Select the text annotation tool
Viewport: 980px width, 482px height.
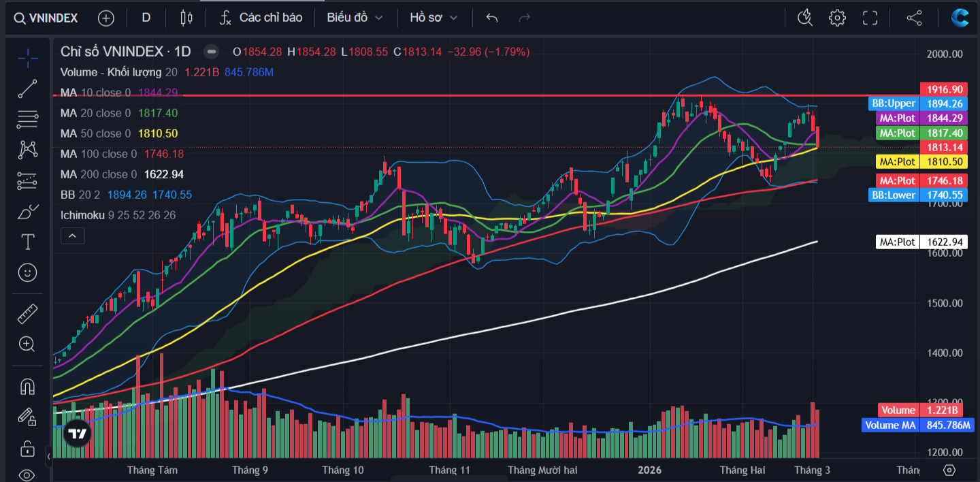[27, 242]
